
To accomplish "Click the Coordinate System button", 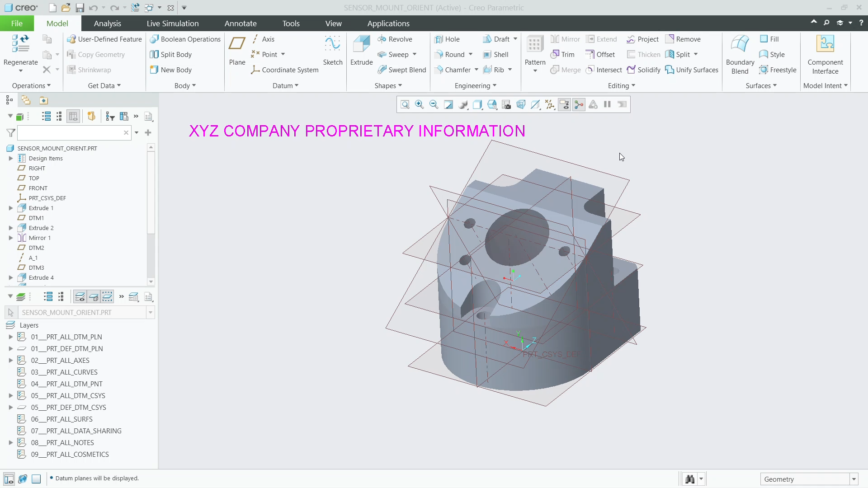I will click(285, 70).
